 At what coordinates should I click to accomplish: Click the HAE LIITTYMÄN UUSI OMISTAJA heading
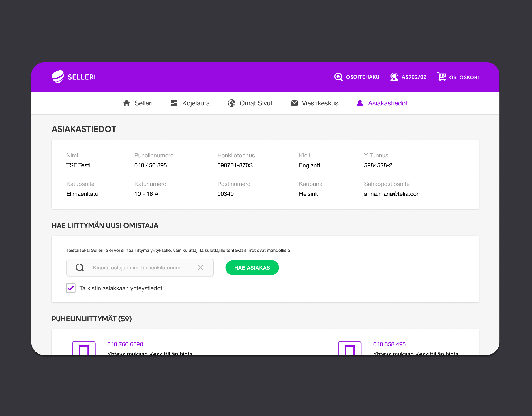tap(105, 225)
